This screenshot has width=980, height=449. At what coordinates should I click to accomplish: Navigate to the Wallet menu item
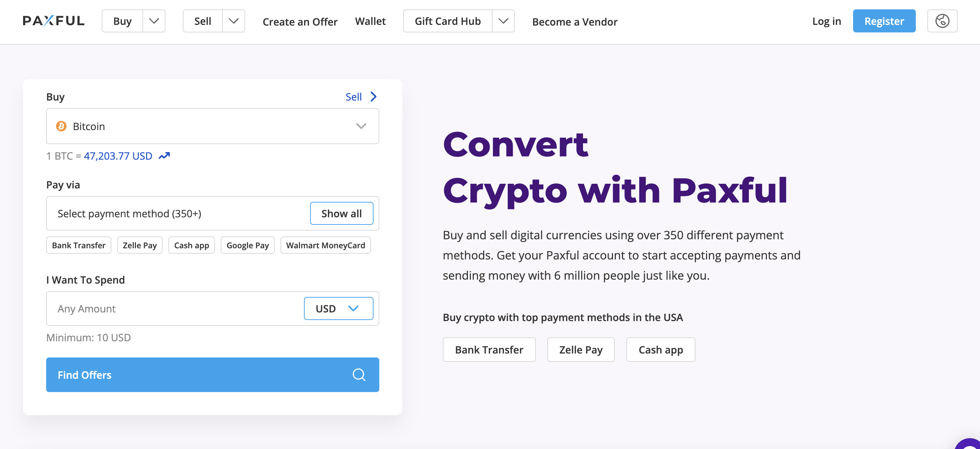click(371, 21)
